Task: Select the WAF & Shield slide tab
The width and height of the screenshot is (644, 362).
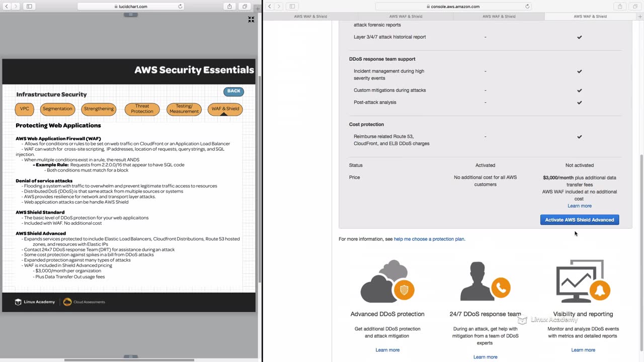Action: [x=225, y=109]
